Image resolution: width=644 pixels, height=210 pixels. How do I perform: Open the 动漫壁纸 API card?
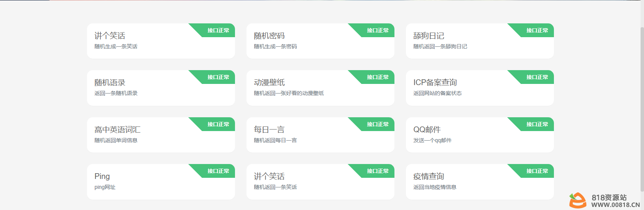tap(320, 88)
